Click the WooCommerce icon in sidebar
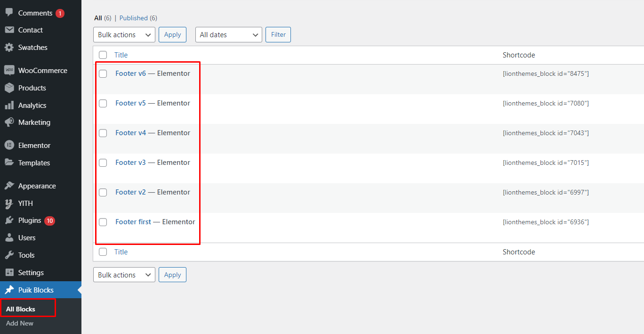Image resolution: width=644 pixels, height=334 pixels. pyautogui.click(x=9, y=70)
